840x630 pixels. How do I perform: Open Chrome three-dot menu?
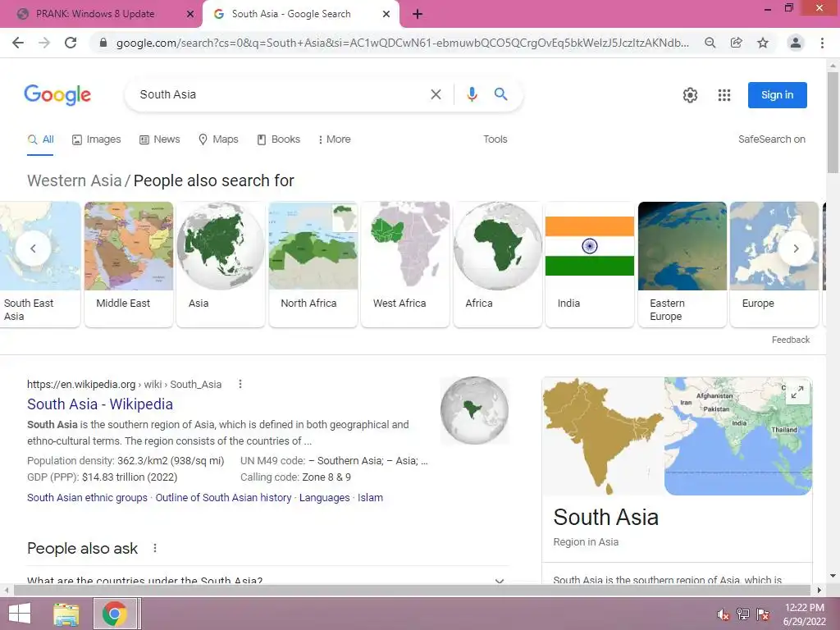tap(822, 43)
